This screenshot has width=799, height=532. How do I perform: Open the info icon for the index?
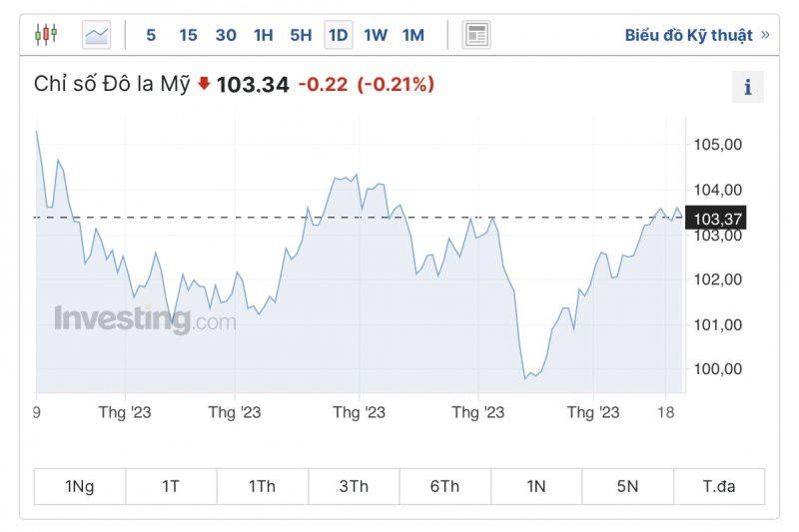point(748,87)
